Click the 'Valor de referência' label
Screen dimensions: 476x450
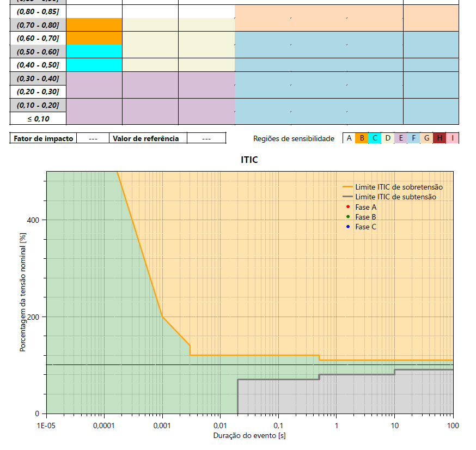click(146, 138)
